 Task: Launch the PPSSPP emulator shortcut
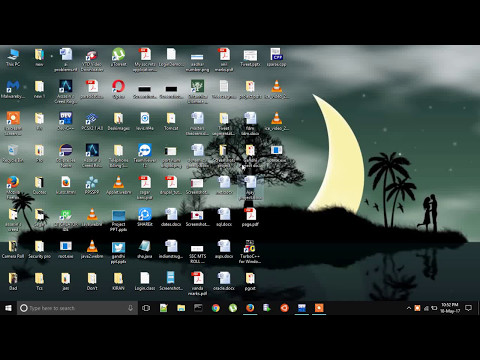(x=92, y=185)
